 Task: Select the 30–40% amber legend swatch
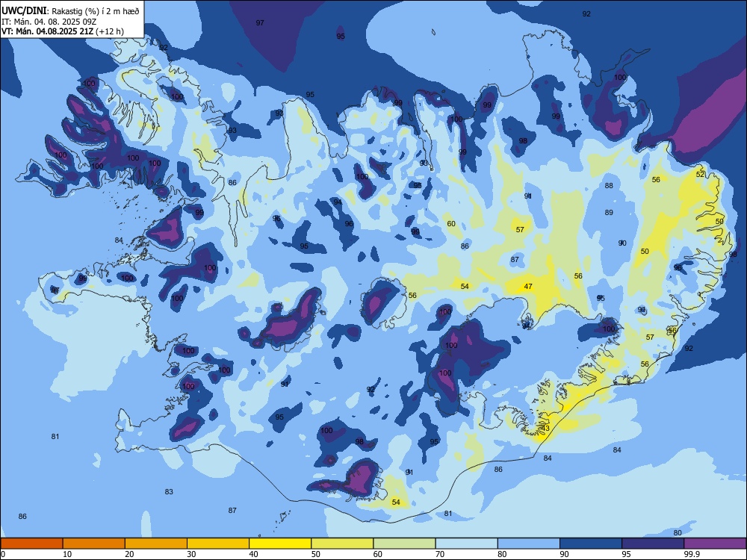click(218, 544)
